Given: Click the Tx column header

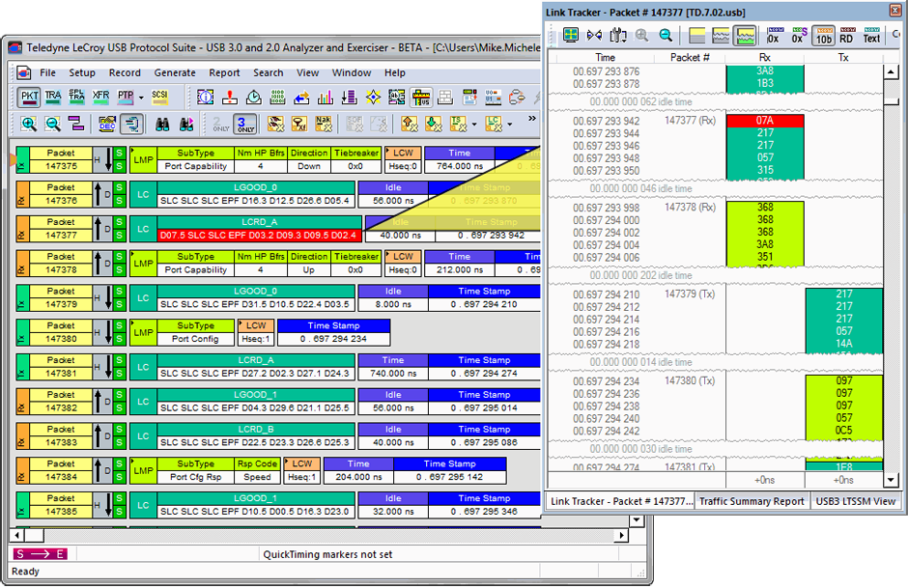Looking at the screenshot, I should click(843, 57).
